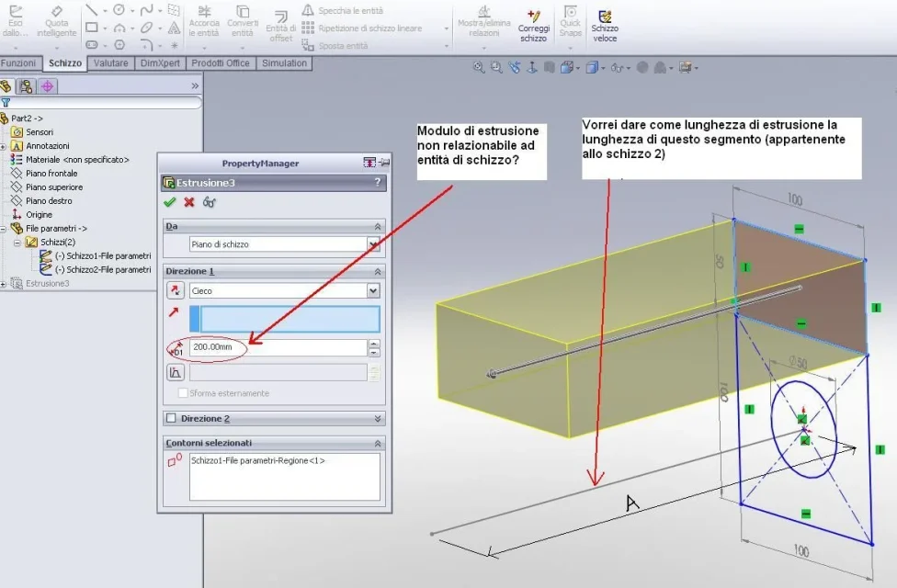Select the Sketch Fillet tool

(146, 45)
